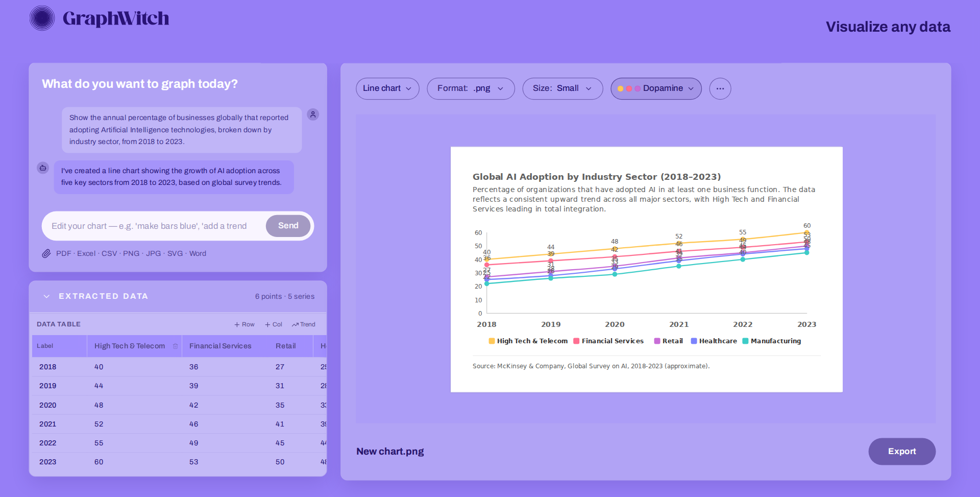The image size is (980, 497).
Task: Toggle Manufacturing legend entry in chart
Action: pos(772,341)
